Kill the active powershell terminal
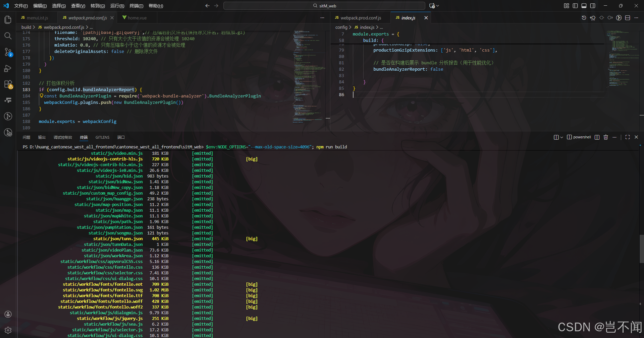Image resolution: width=644 pixels, height=338 pixels. [x=605, y=137]
